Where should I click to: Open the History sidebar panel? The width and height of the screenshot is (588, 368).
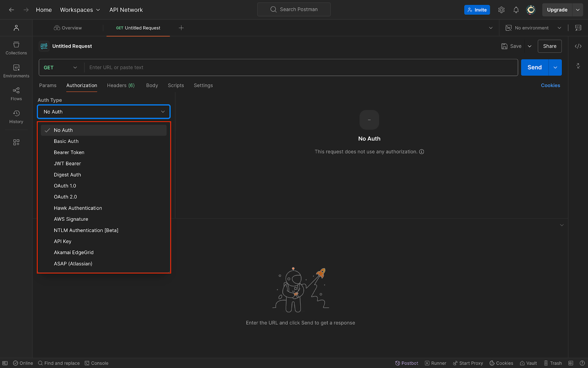coord(16,117)
